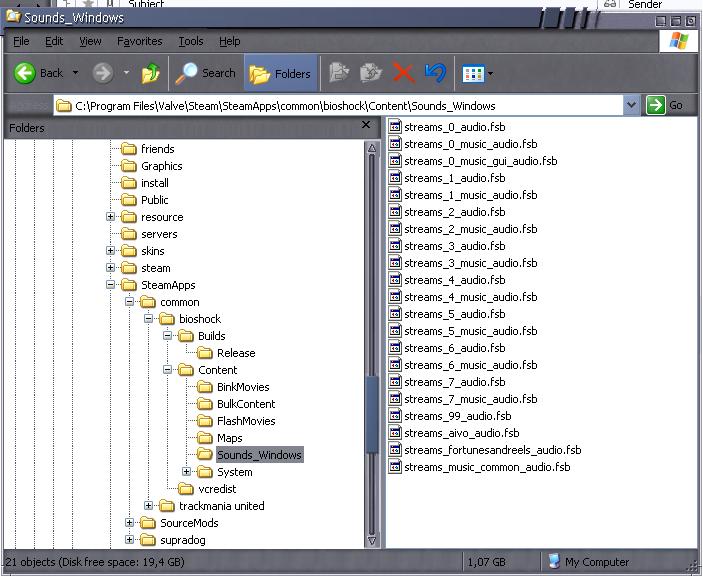Click folder tree scrollbar down arrow
703x576 pixels.
point(372,540)
